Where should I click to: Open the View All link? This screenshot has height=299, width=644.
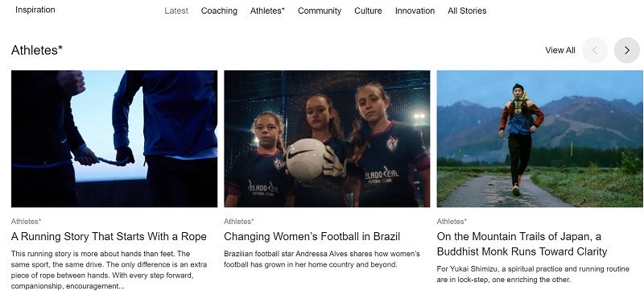point(559,50)
